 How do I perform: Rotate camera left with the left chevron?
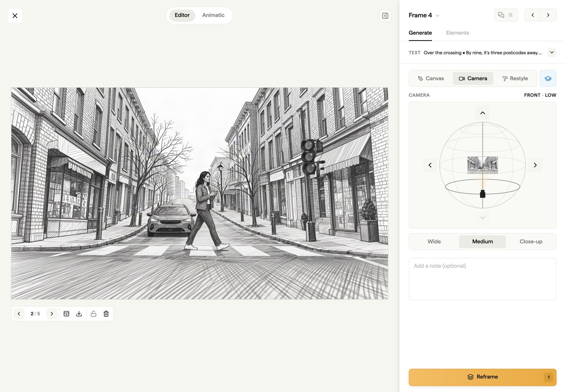pyautogui.click(x=430, y=165)
